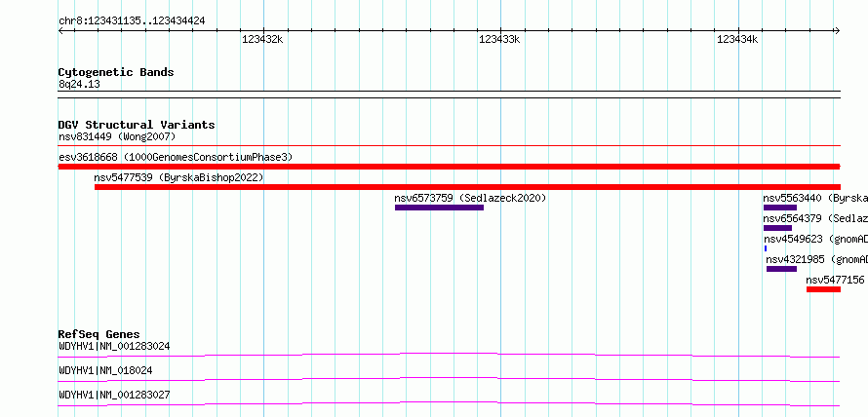The image size is (868, 417).
Task: Click the RefSeq Genes track title
Action: [x=99, y=334]
